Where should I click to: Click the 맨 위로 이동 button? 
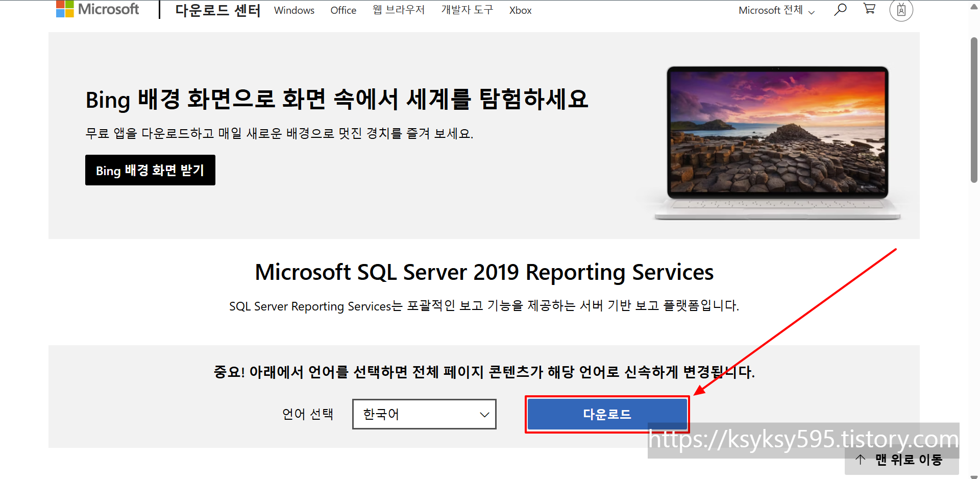[901, 460]
